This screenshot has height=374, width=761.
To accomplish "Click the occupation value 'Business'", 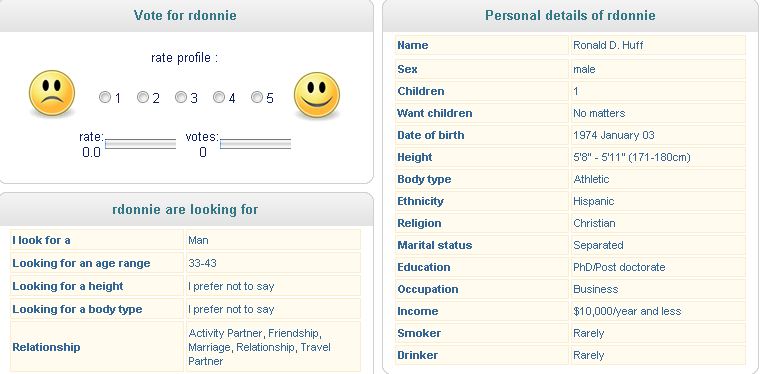I will tap(596, 289).
